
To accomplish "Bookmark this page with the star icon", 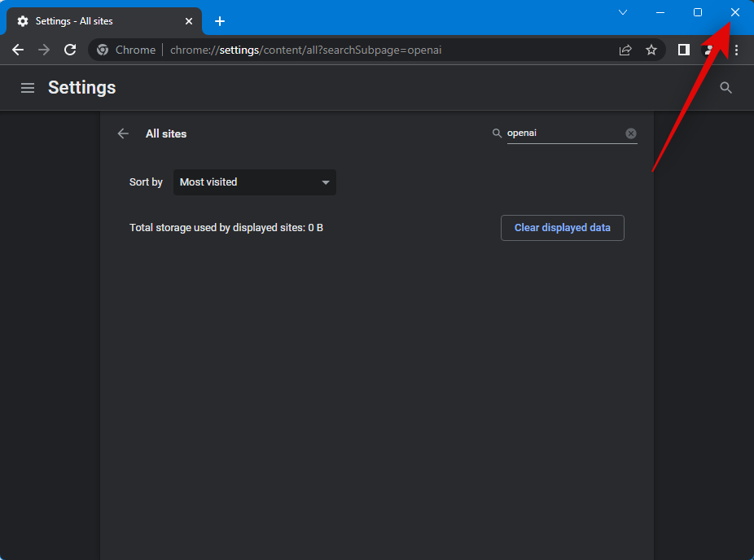I will coord(651,50).
